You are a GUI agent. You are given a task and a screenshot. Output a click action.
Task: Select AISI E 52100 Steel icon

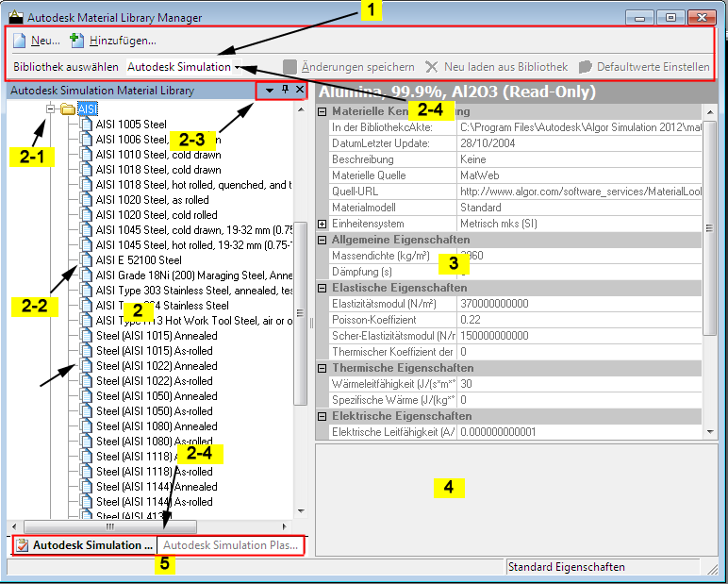87,260
